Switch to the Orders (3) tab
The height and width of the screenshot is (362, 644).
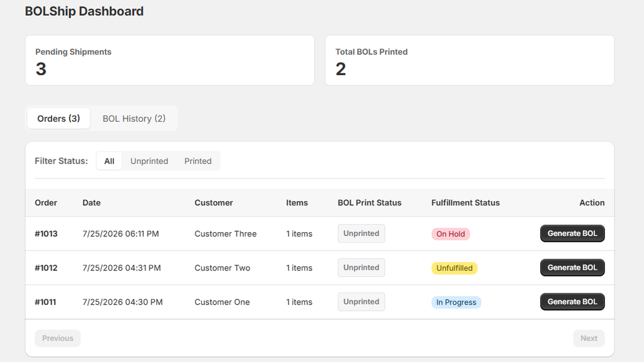(x=59, y=119)
